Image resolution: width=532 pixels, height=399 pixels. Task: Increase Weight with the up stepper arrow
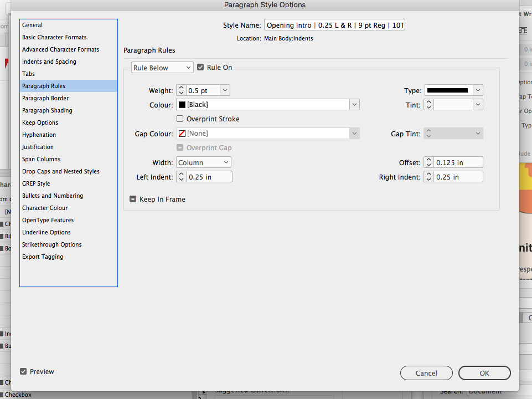pyautogui.click(x=181, y=88)
